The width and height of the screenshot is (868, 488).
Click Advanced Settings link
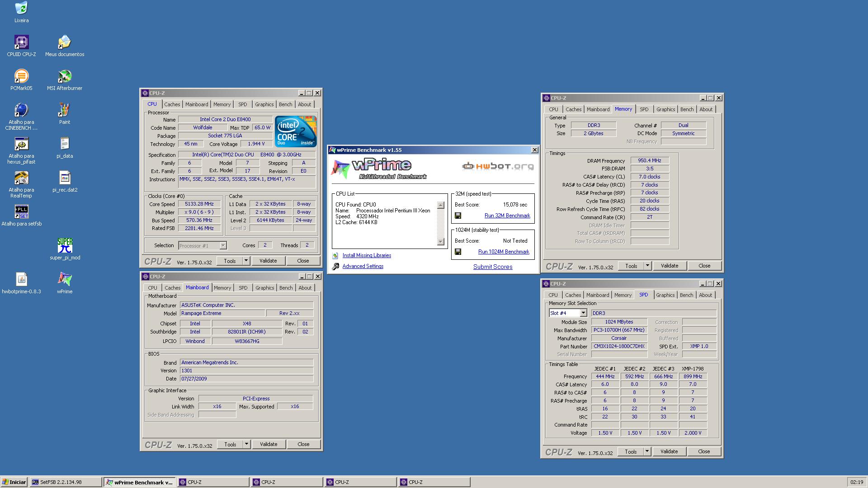(x=363, y=267)
